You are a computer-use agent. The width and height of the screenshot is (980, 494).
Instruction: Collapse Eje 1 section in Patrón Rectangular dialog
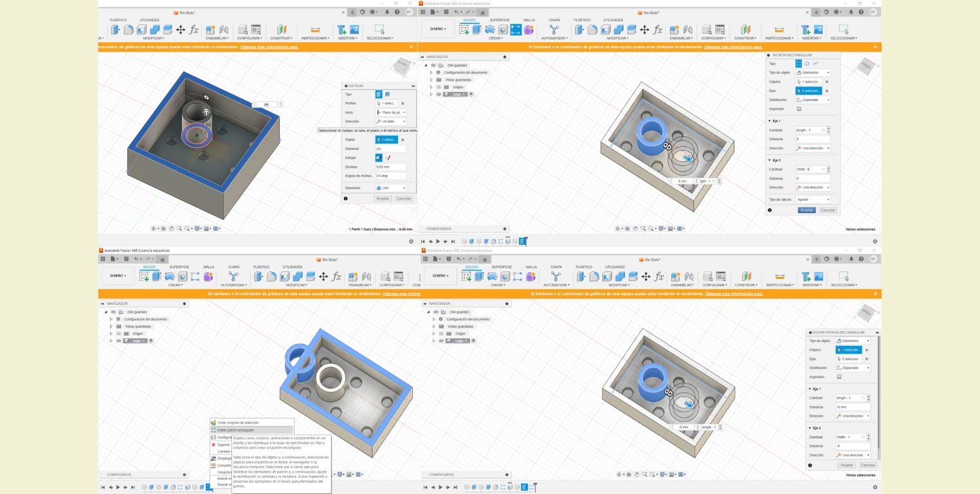pyautogui.click(x=770, y=121)
